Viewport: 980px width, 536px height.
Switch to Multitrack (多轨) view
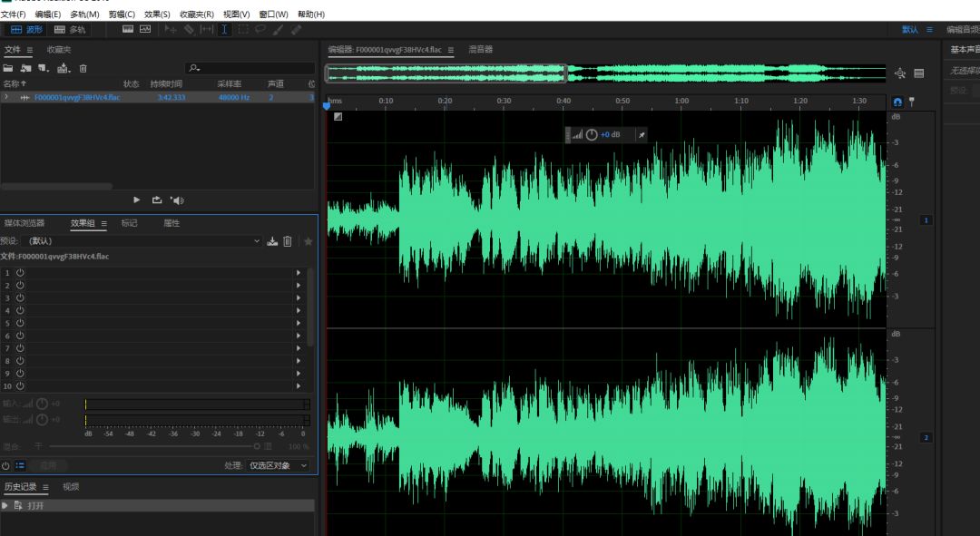69,29
